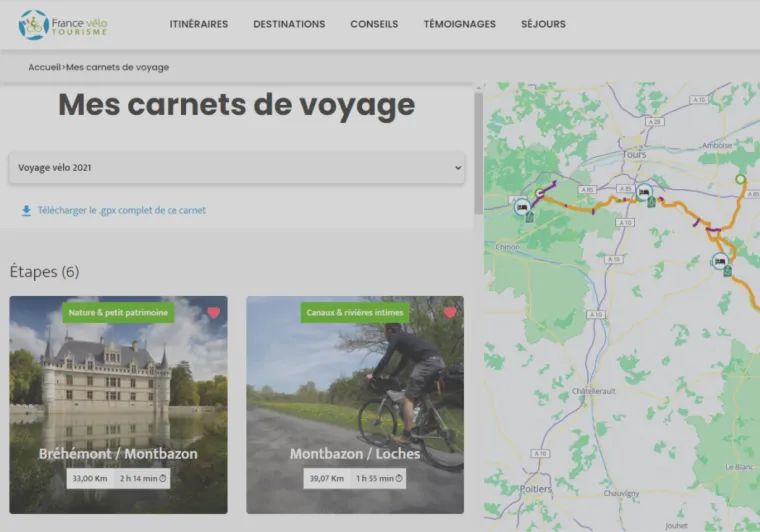Click the Chinon label on map

(x=507, y=247)
